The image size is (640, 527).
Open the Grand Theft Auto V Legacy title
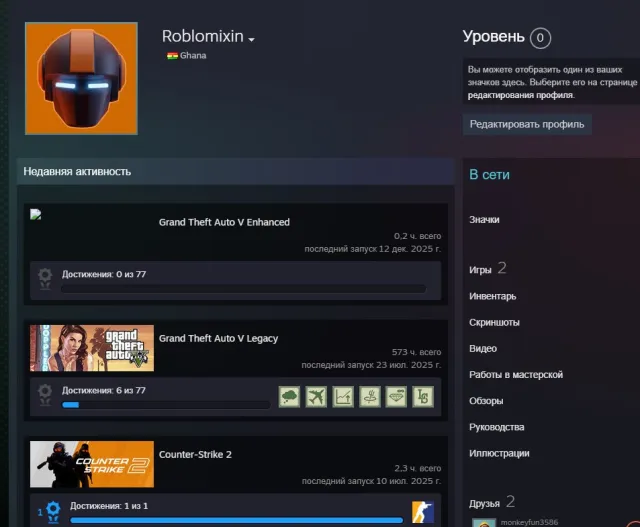click(x=218, y=338)
